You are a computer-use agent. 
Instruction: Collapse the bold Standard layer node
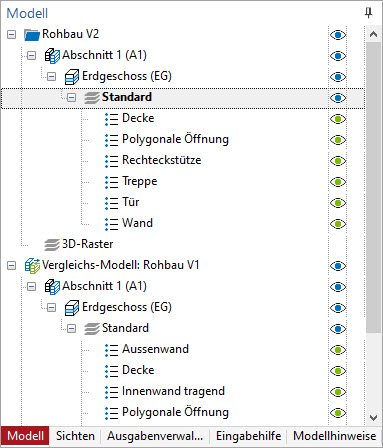coord(71,98)
